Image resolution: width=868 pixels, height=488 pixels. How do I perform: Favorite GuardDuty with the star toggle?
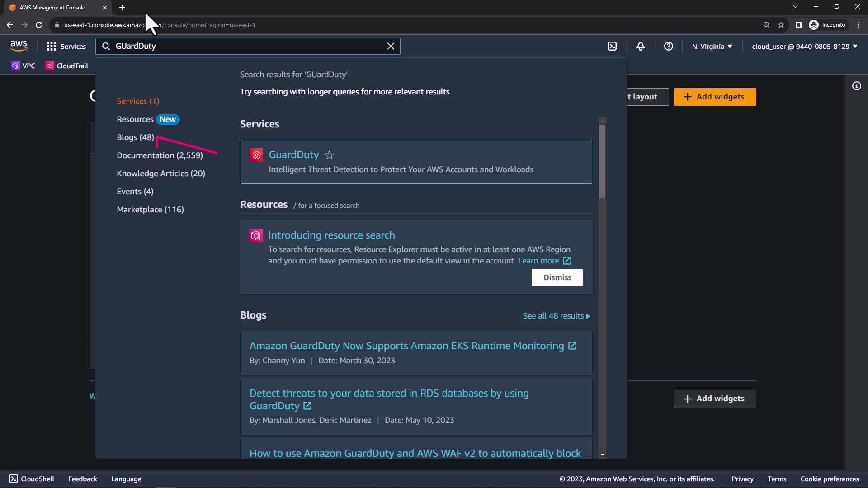coord(329,155)
